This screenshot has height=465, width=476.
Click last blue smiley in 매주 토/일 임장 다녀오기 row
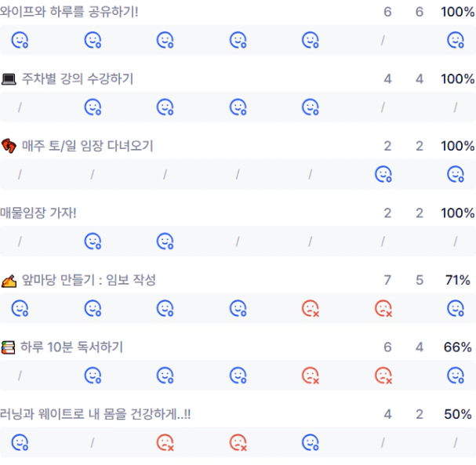pyautogui.click(x=456, y=174)
